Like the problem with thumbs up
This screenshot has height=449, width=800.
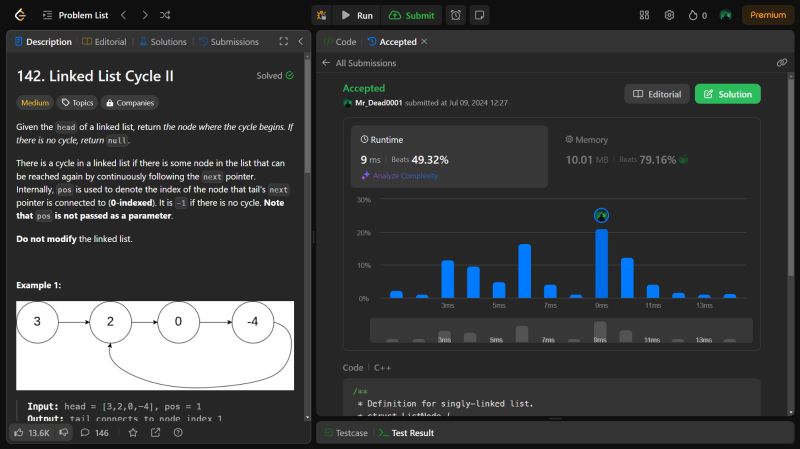click(x=19, y=433)
